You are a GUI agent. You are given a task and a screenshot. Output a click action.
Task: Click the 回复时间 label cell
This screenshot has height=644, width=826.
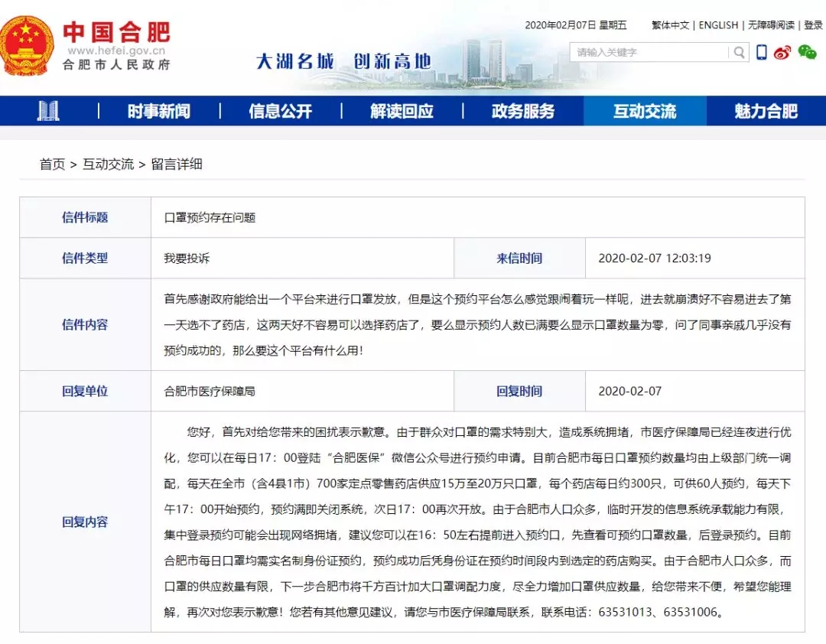tap(519, 391)
